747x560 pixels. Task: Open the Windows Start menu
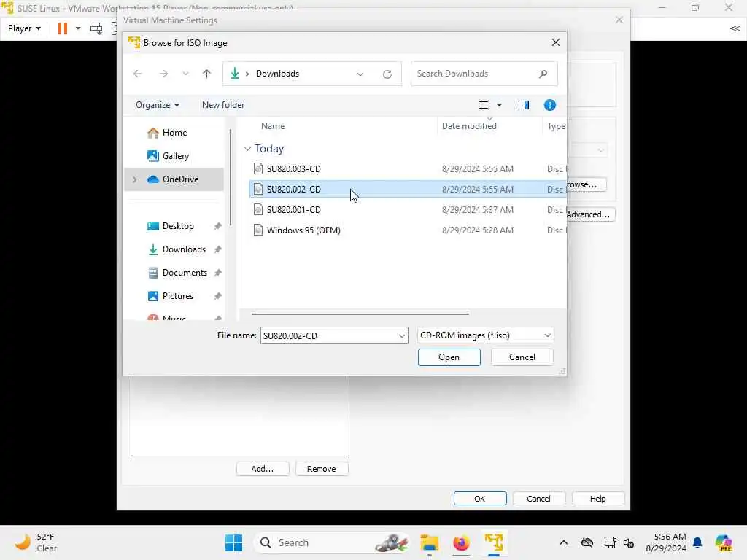click(233, 542)
